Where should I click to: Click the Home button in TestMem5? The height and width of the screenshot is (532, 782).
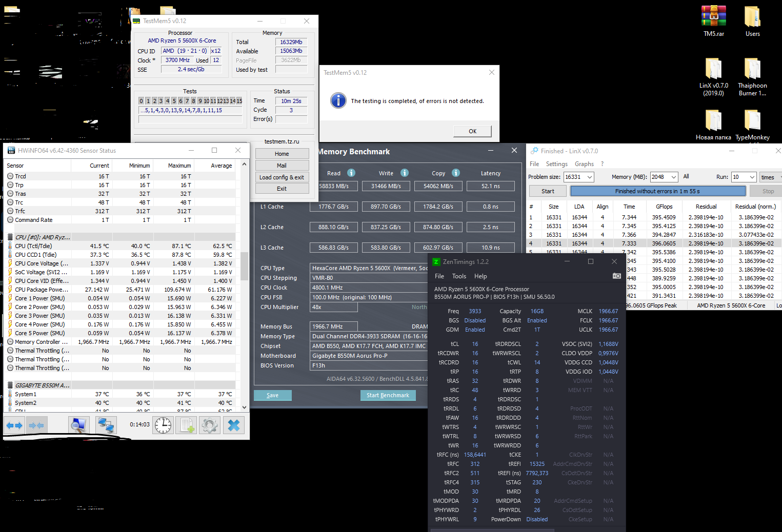[282, 154]
